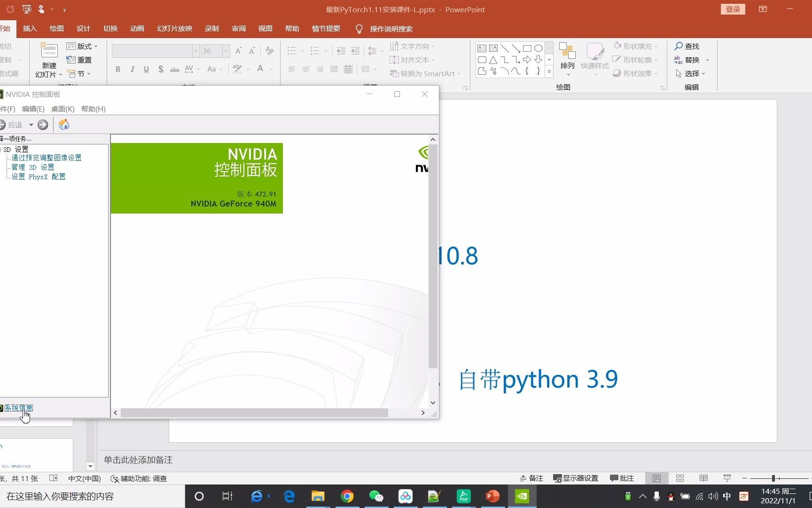812x508 pixels.
Task: Click the New Slide (新建幻灯片) icon
Action: click(x=49, y=51)
